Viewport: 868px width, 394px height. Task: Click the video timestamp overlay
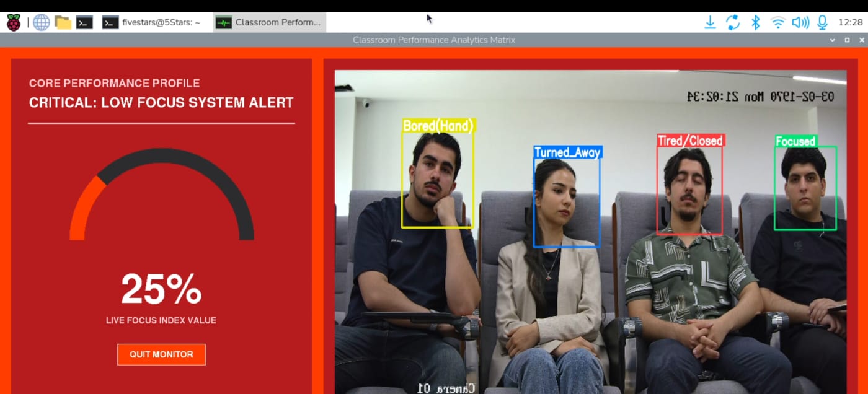point(761,96)
